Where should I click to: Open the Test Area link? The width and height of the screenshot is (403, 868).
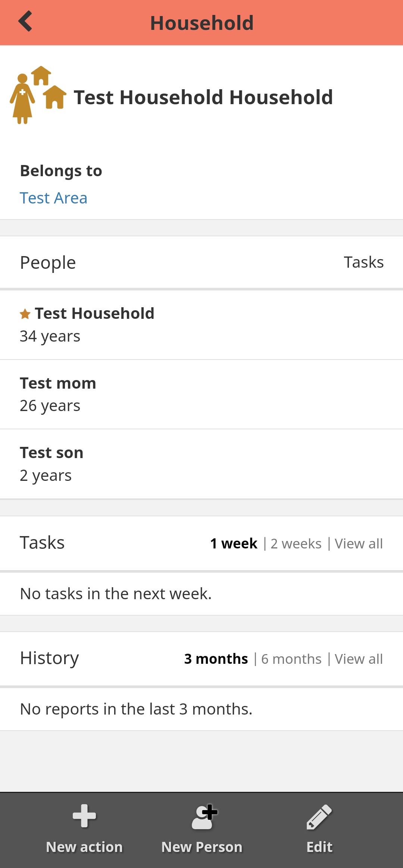[x=54, y=198]
